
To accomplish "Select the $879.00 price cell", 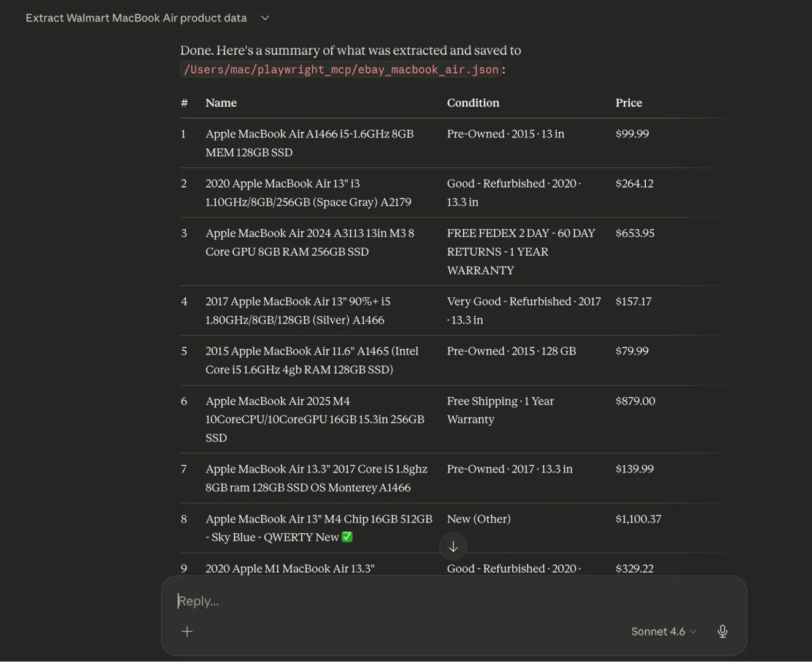I will [635, 401].
